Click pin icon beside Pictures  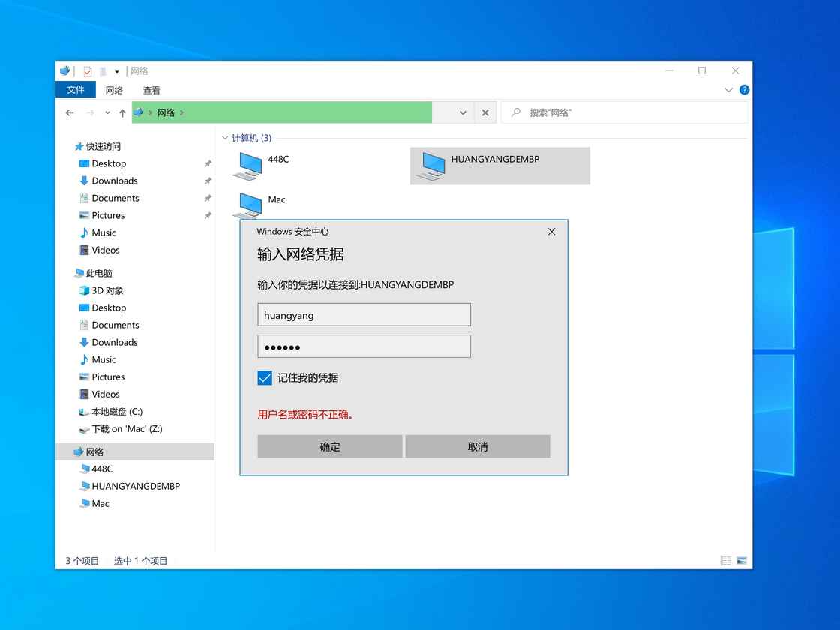(208, 215)
